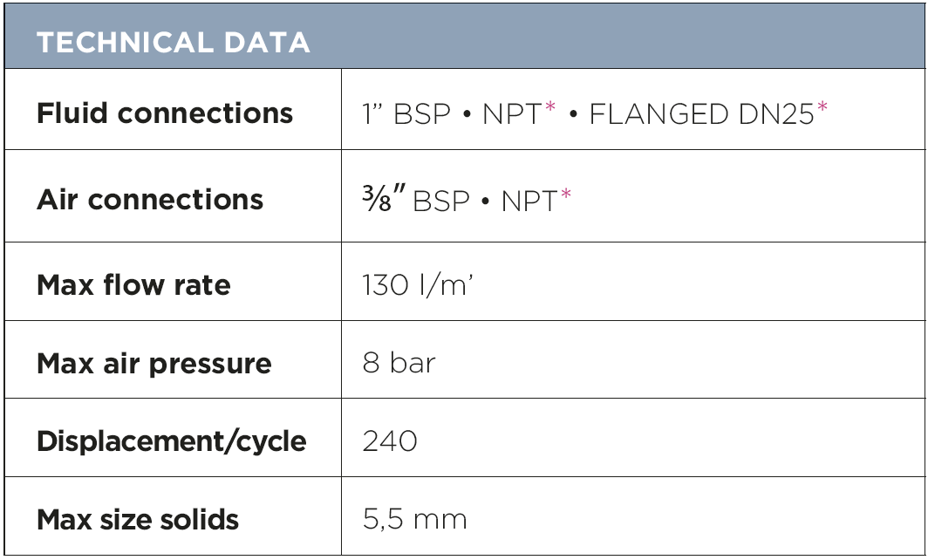Select the 8 bar pressure value
Image resolution: width=928 pixels, height=560 pixels.
tap(399, 363)
